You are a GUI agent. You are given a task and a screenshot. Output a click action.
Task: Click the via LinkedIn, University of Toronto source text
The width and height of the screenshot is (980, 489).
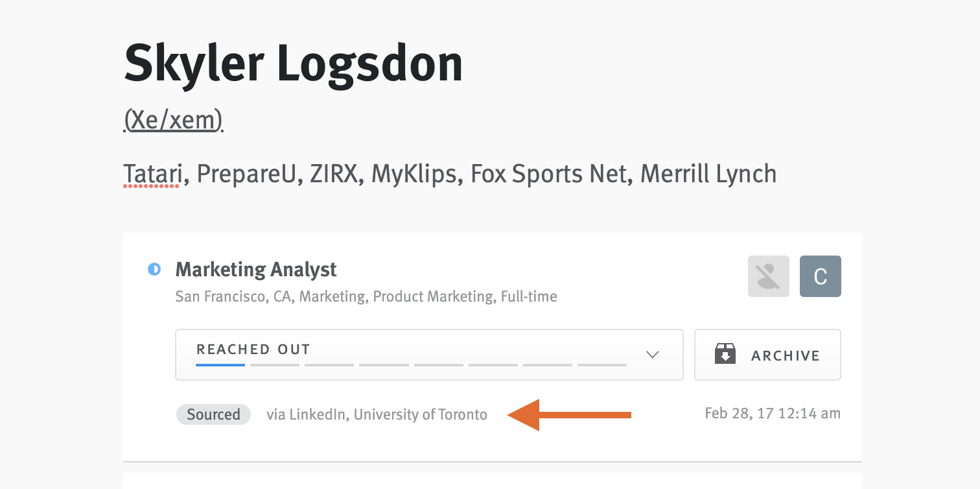coord(377,414)
